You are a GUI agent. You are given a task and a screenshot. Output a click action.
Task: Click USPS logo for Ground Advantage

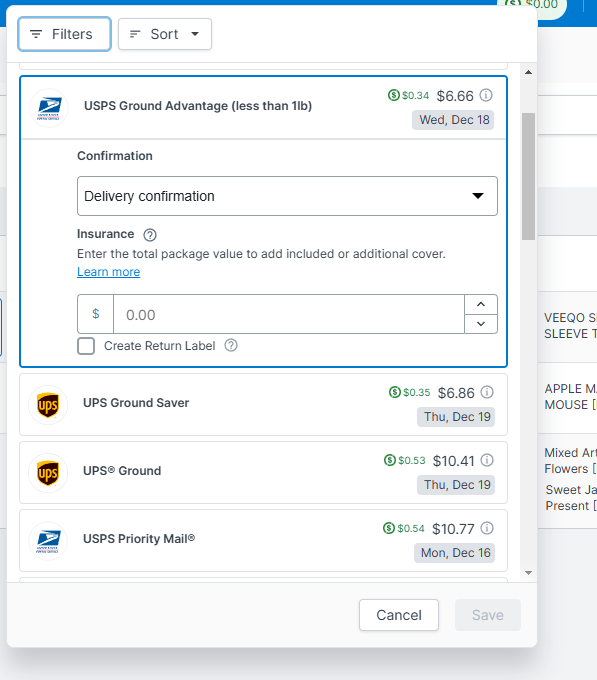(49, 108)
